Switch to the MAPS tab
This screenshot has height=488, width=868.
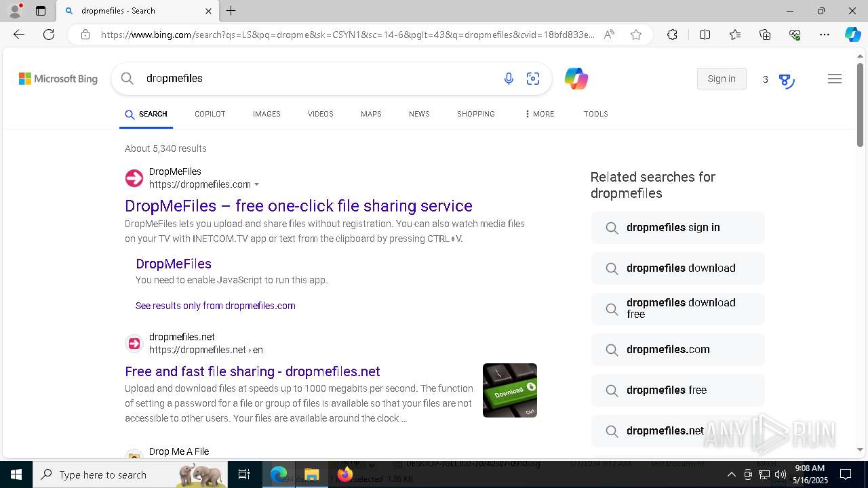pos(371,114)
